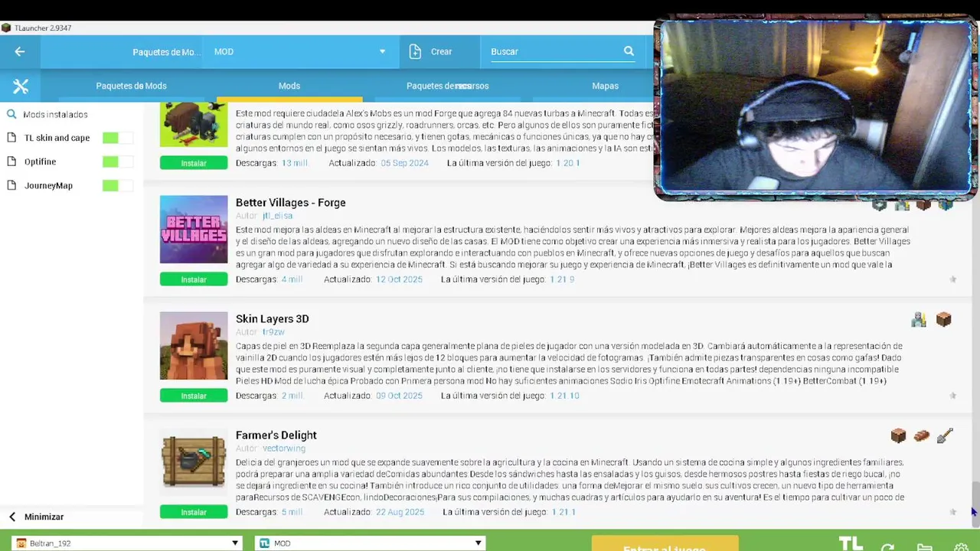Favorite Better Villages with its star
The image size is (980, 551).
(x=953, y=279)
